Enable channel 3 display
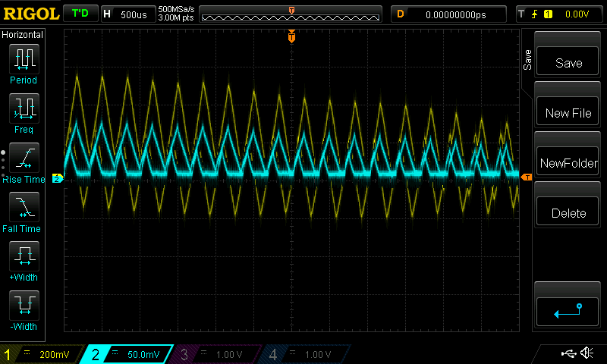This screenshot has width=607, height=364. point(214,354)
